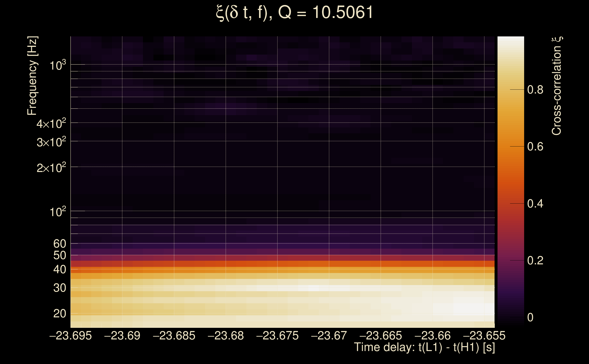The height and width of the screenshot is (364, 589).
Task: Click the Time delay t(L1) - t(H1) label
Action: (424, 347)
